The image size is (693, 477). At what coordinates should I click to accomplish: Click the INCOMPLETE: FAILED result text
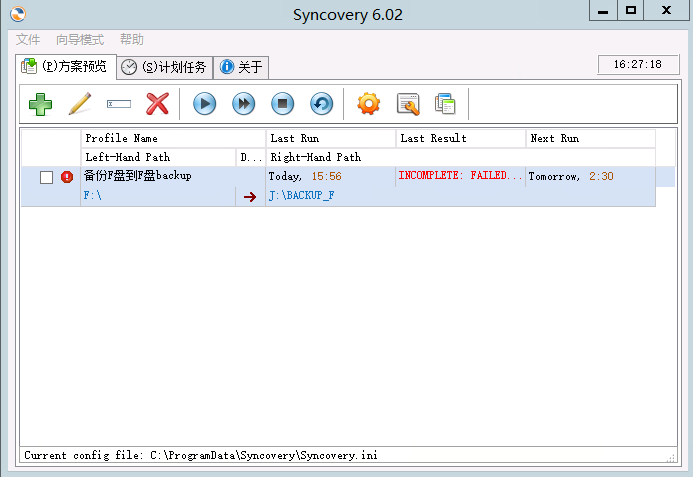click(460, 176)
